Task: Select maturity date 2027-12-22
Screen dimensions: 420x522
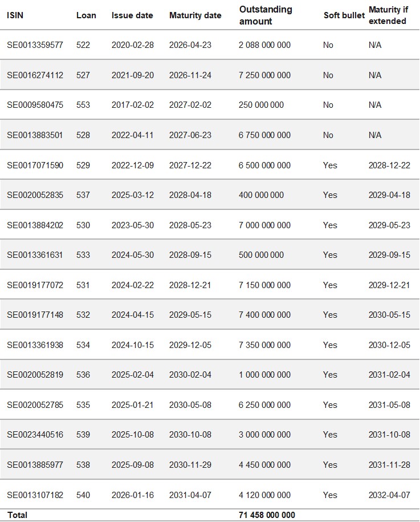Action: pos(190,165)
